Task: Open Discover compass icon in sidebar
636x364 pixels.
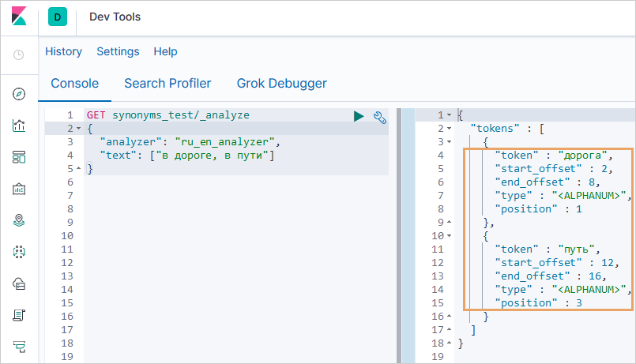Action: pos(19,94)
